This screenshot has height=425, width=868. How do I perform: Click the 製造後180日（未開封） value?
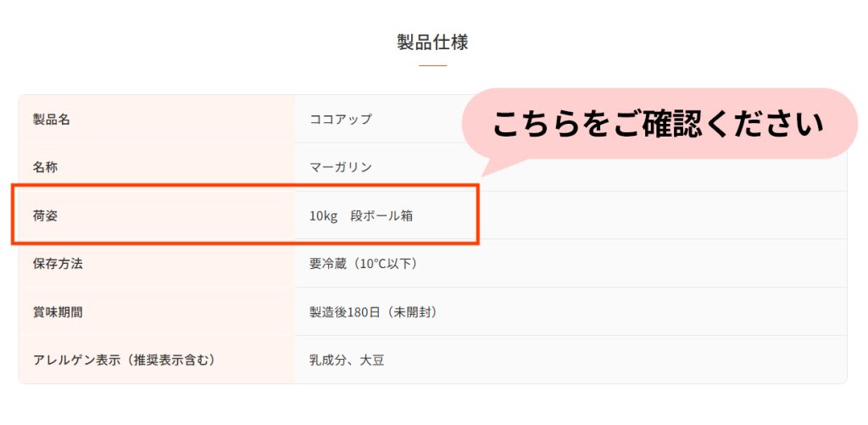[x=375, y=312]
